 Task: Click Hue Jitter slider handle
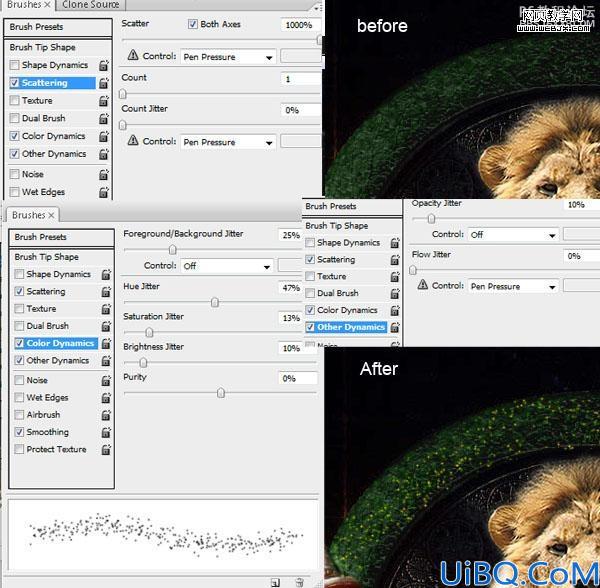(x=215, y=303)
